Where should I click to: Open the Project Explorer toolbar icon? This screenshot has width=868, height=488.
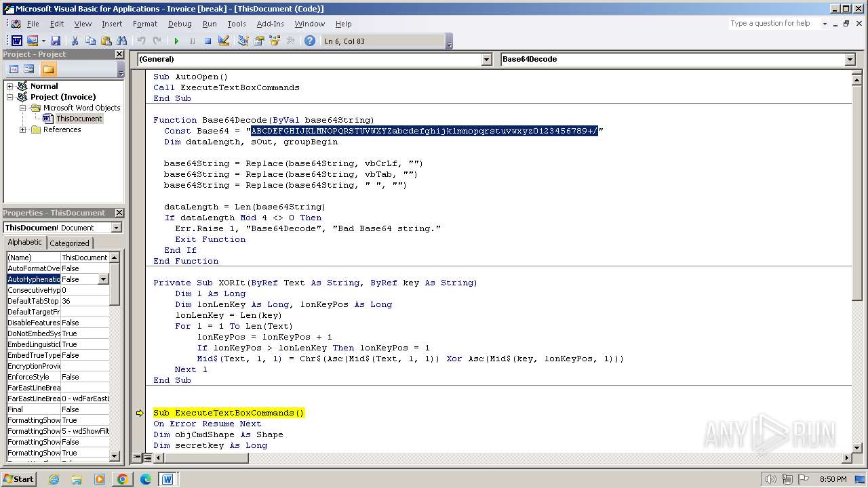click(243, 41)
